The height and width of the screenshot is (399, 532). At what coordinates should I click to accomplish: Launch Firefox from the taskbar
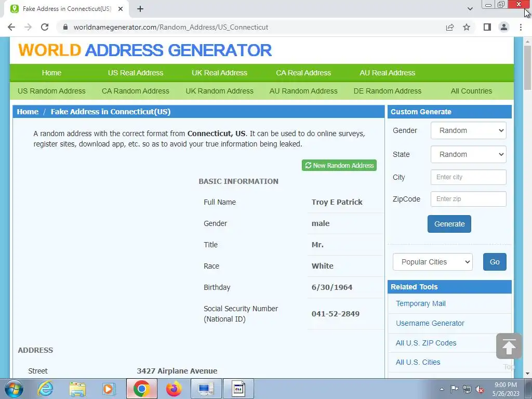point(174,389)
